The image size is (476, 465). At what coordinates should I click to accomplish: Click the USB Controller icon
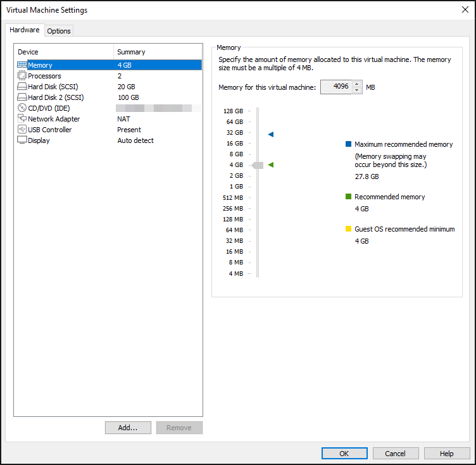[x=22, y=129]
